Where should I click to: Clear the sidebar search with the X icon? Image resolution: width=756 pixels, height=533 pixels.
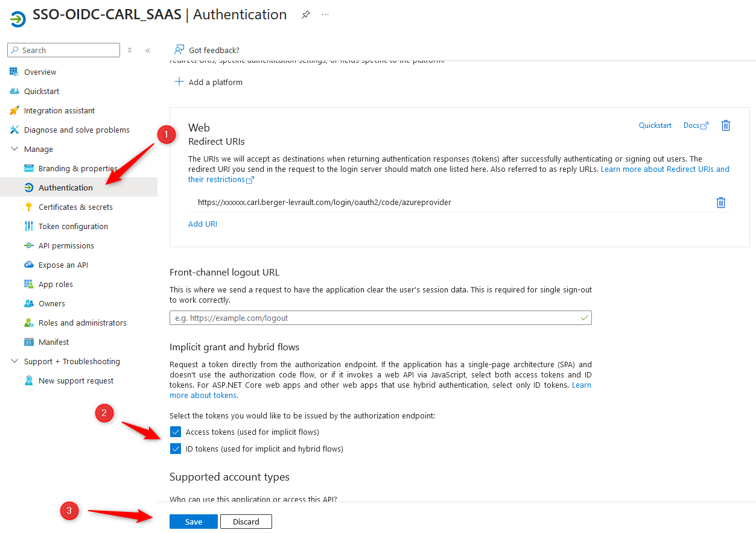[130, 50]
